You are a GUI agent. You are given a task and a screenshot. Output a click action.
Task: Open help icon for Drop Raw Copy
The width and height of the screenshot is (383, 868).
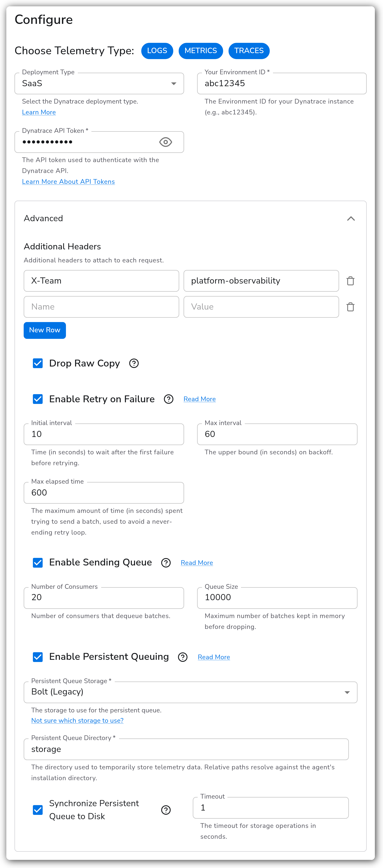point(134,363)
